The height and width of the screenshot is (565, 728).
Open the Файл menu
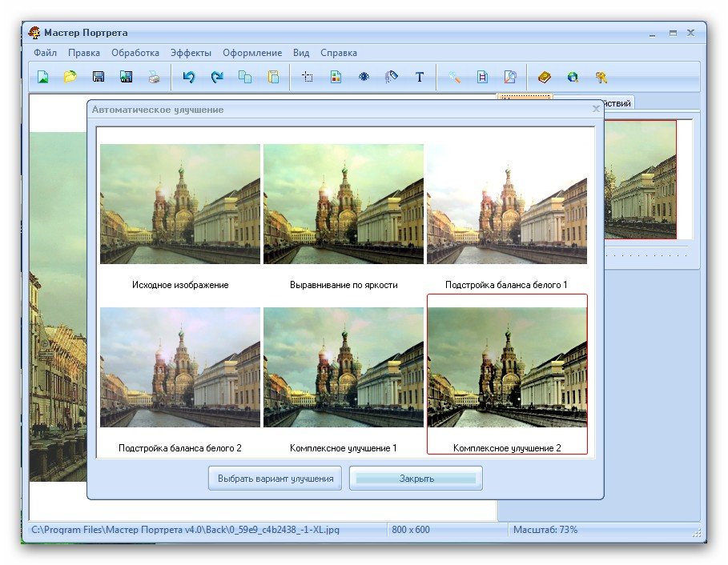pyautogui.click(x=45, y=53)
